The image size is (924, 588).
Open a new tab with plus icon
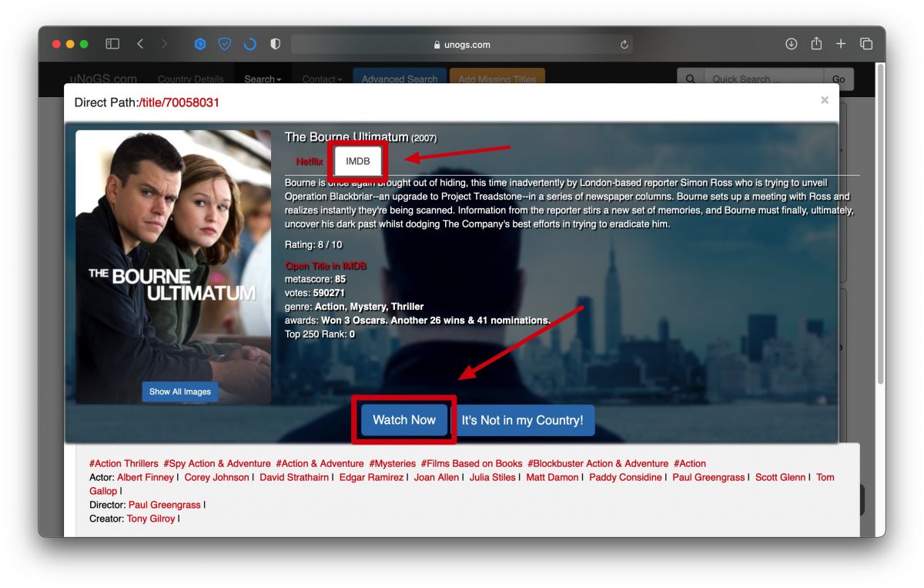click(841, 44)
